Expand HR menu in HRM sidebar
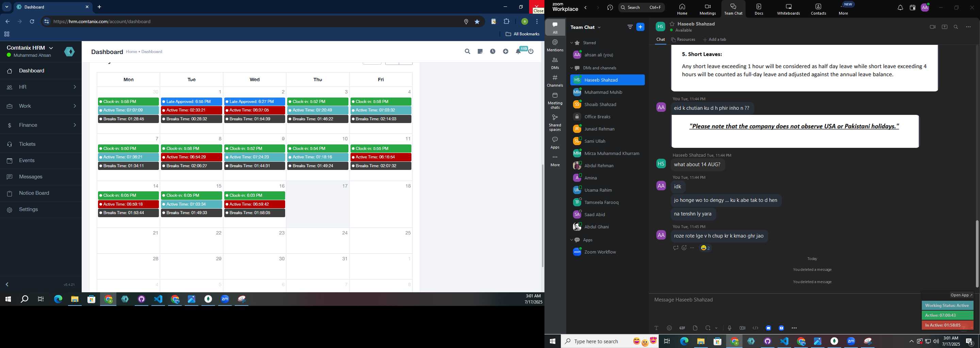The image size is (980, 348). coord(41,87)
